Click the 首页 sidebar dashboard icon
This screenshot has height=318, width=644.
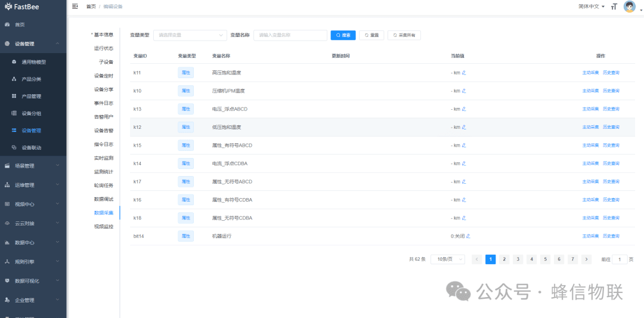[x=7, y=24]
